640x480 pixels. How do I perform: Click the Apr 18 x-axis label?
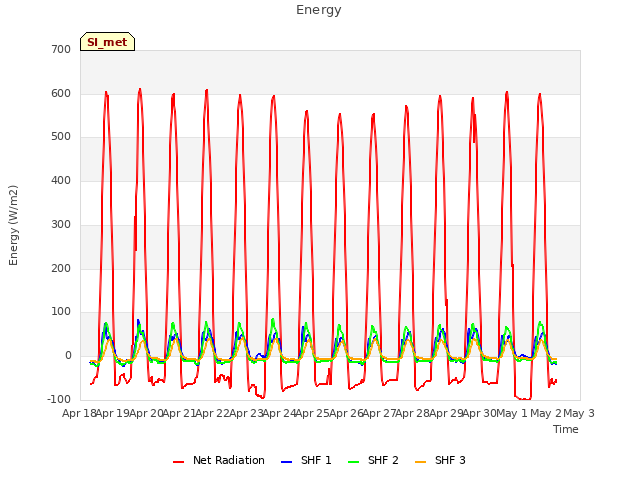(79, 413)
